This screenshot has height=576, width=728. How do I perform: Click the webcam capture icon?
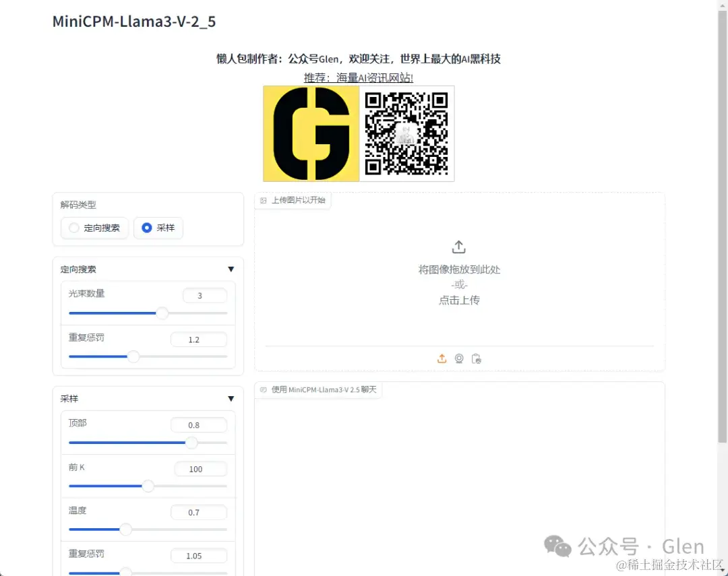pyautogui.click(x=459, y=359)
